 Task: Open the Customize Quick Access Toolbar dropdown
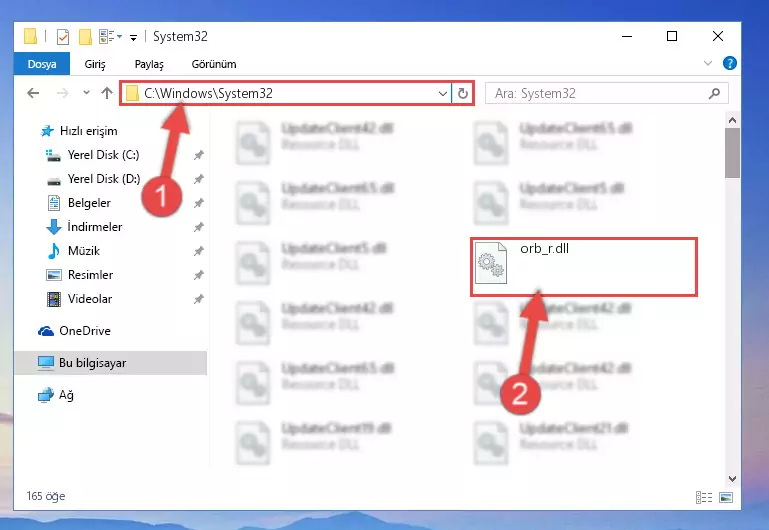[133, 37]
